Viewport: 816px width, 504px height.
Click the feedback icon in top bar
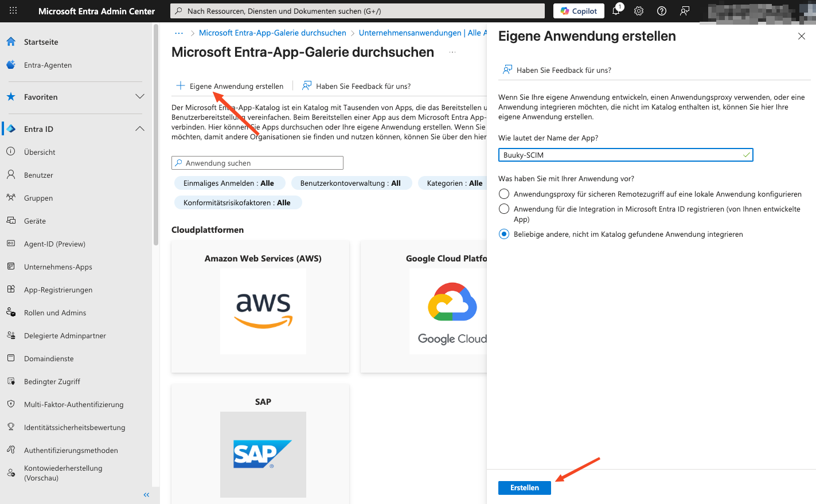click(685, 11)
